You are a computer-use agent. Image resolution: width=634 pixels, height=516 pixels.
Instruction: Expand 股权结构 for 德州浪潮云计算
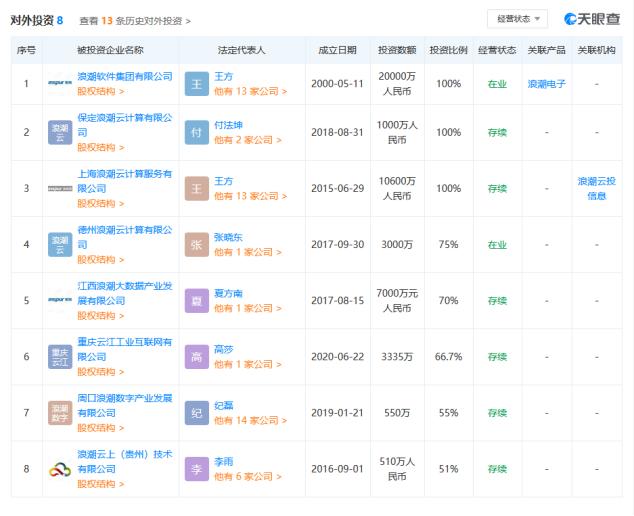[x=101, y=260]
